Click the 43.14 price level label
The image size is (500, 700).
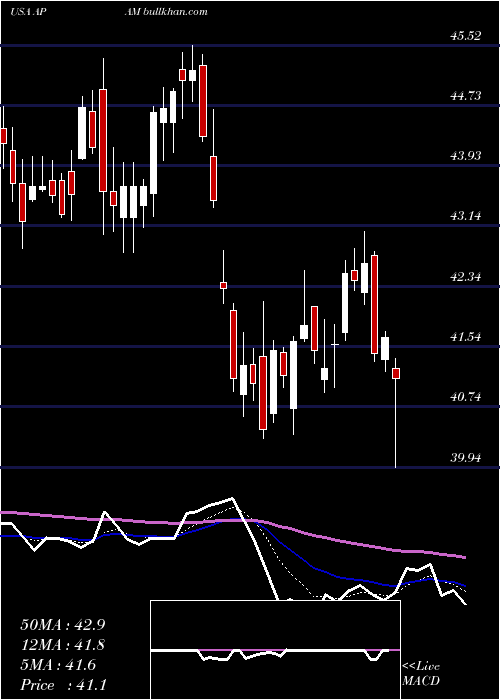(465, 216)
